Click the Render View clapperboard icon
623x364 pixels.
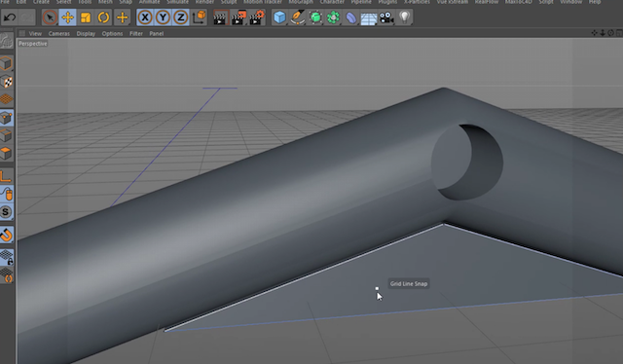click(220, 18)
